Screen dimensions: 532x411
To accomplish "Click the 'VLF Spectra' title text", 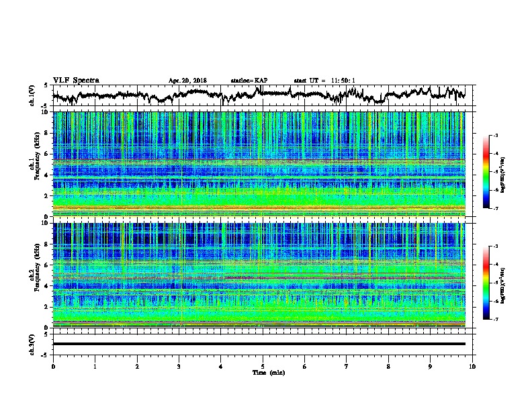I will (x=76, y=81).
